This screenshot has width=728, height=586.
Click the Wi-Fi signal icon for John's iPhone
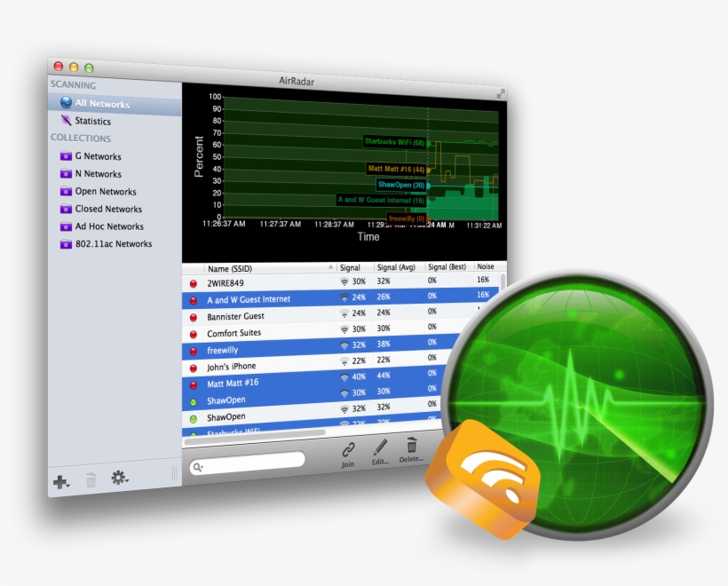344,361
